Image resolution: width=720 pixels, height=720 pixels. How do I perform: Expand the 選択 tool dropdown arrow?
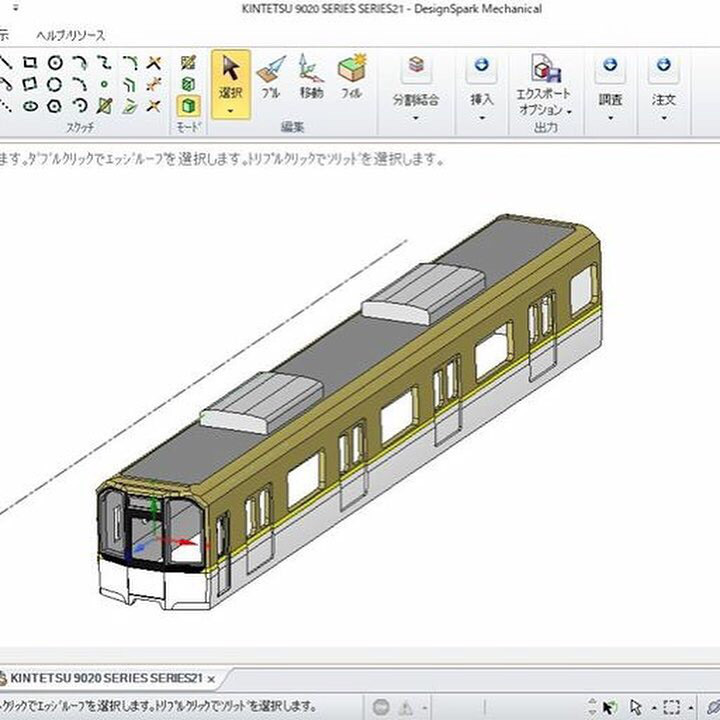click(x=231, y=111)
